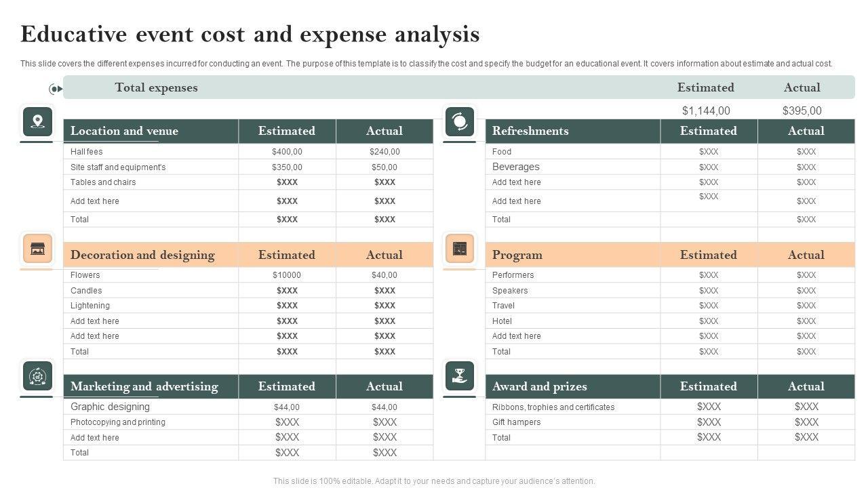Select the 'Estimated' label in the Total expenses bar
Screen dimensions: 868x488
706,87
